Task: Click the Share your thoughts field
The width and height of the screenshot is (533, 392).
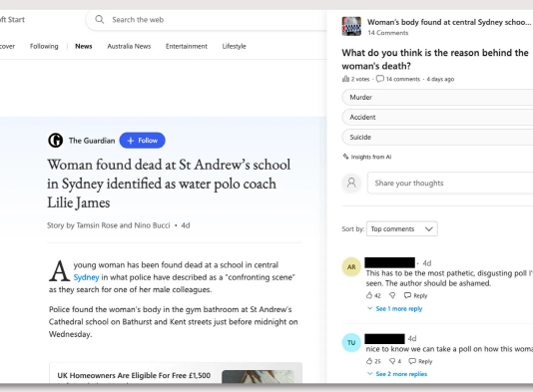Action: coord(450,184)
